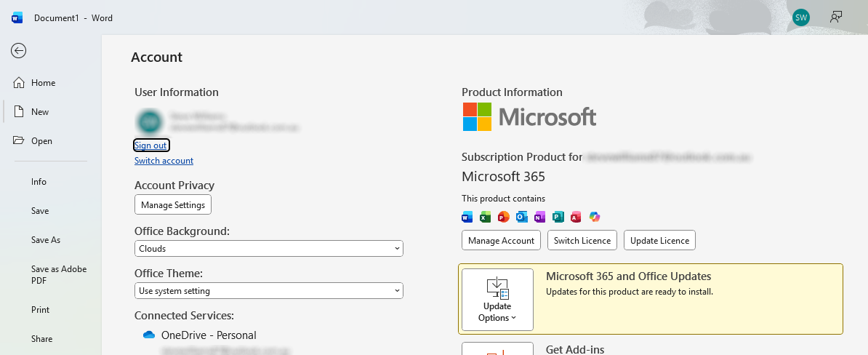The height and width of the screenshot is (355, 868).
Task: Click the back arrow to return to the document
Action: [x=18, y=51]
